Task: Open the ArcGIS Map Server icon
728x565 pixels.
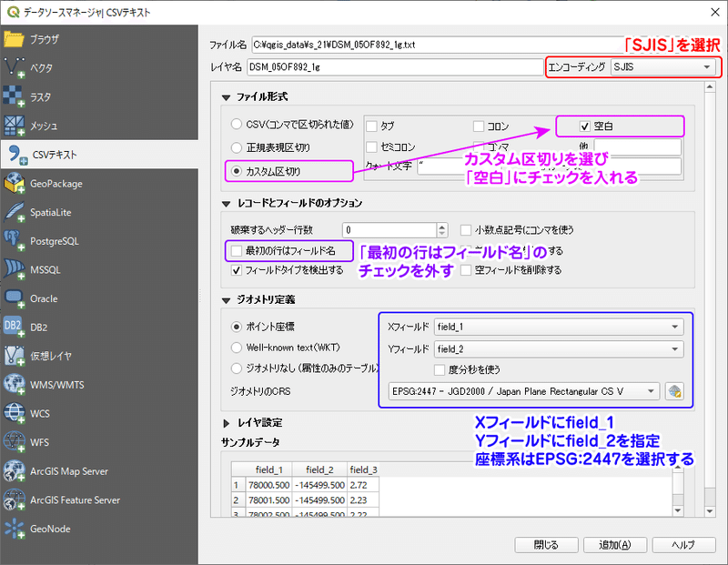Action: point(14,471)
